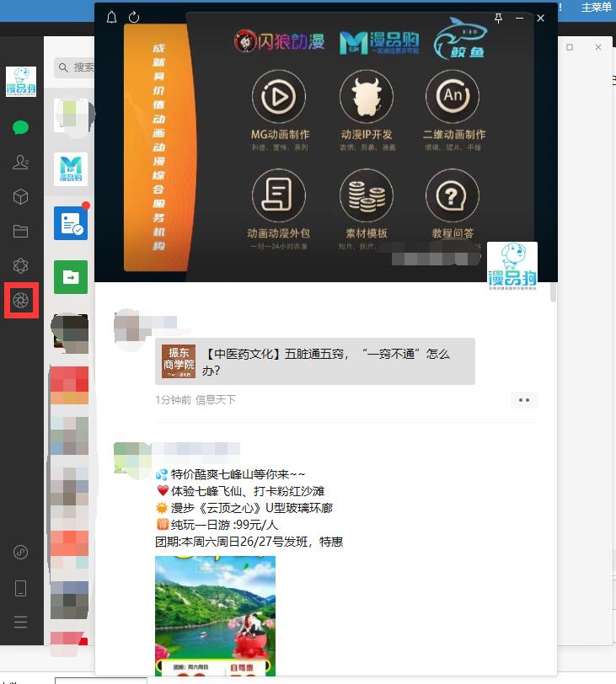Minimize the Moments window
616x684 pixels.
tap(519, 18)
